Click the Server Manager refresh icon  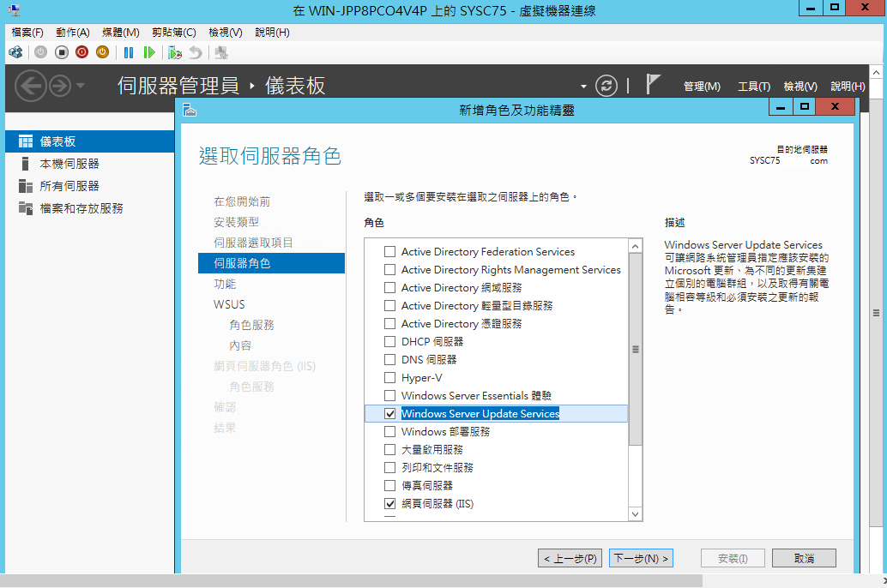point(606,86)
